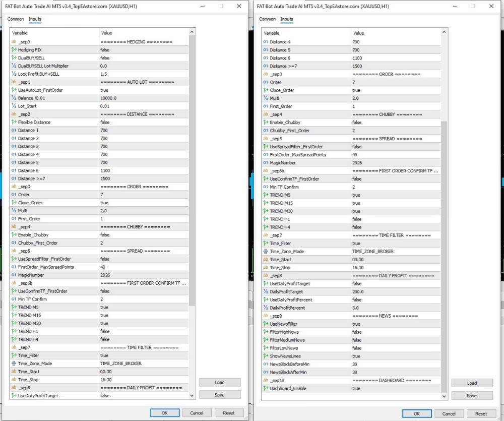Select the icon next to UseAutoLot_FirstOrder
Image resolution: width=504 pixels, height=421 pixels.
(x=14, y=90)
